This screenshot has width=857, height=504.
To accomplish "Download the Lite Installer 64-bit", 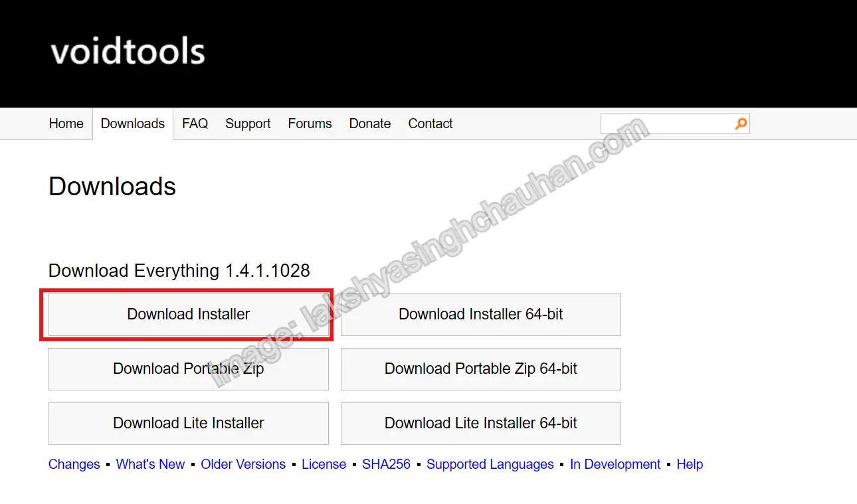I will pyautogui.click(x=481, y=423).
